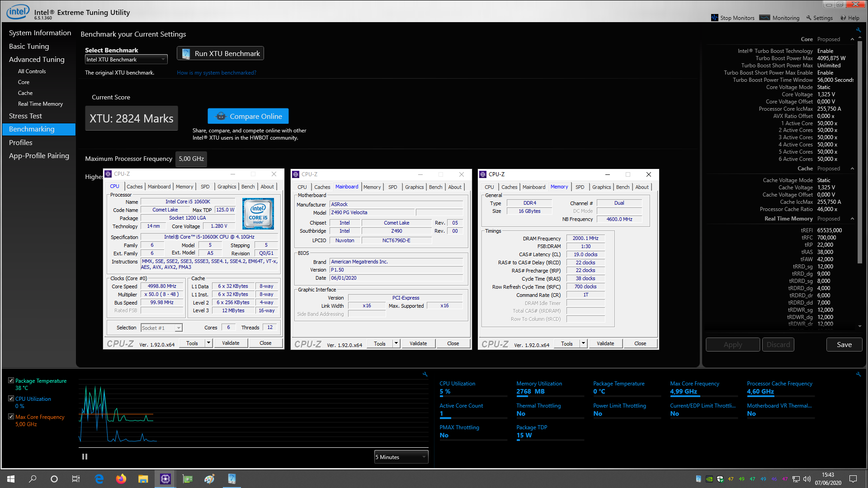
Task: Uncheck CPU Utilization graph checkbox
Action: [11, 399]
